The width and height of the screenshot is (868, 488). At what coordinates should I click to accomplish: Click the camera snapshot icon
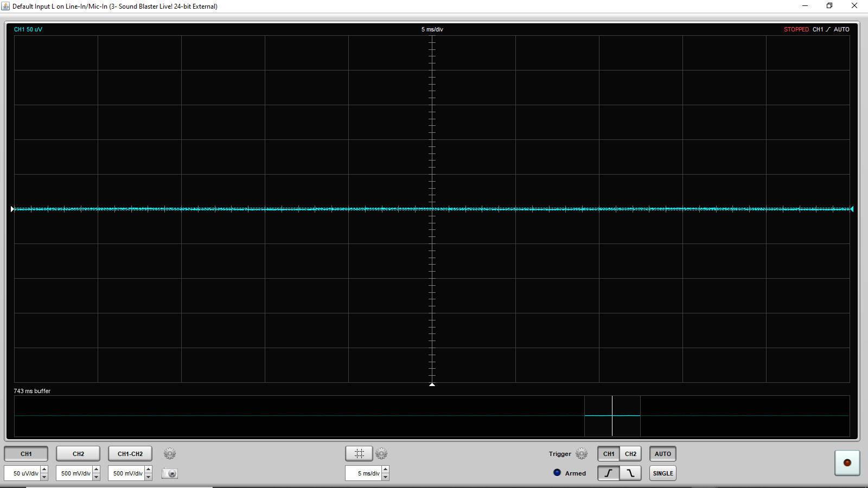click(170, 473)
